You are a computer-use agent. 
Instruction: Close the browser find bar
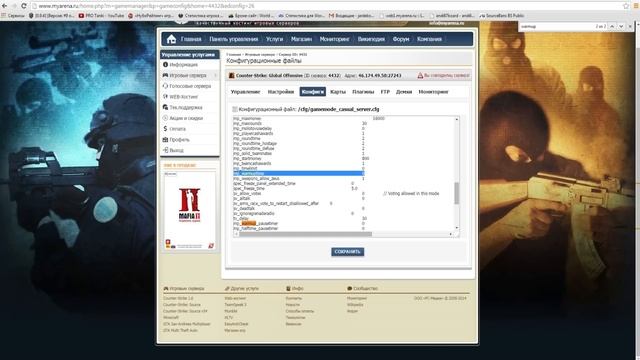630,27
